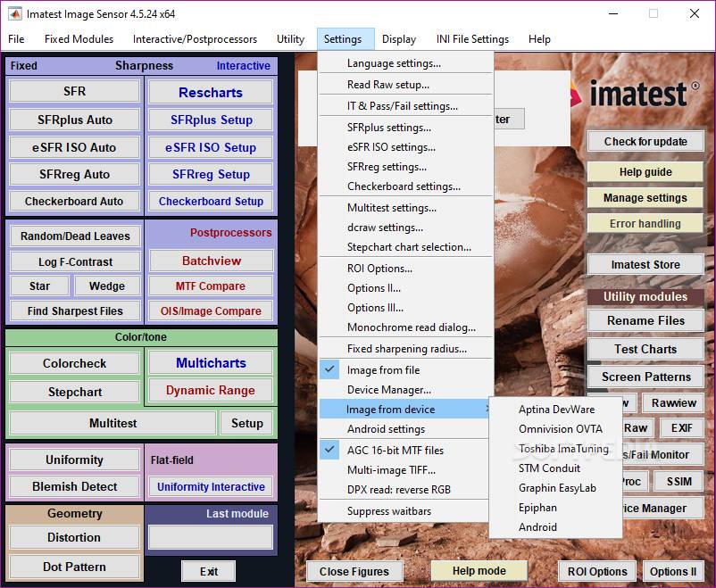Open Dynamic Range module

pyautogui.click(x=211, y=390)
